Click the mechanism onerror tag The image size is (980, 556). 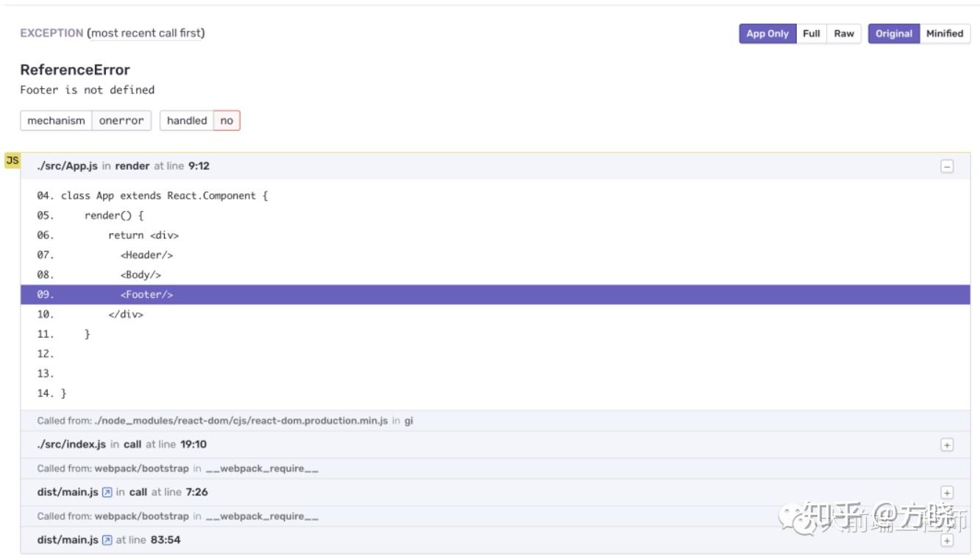tap(85, 120)
